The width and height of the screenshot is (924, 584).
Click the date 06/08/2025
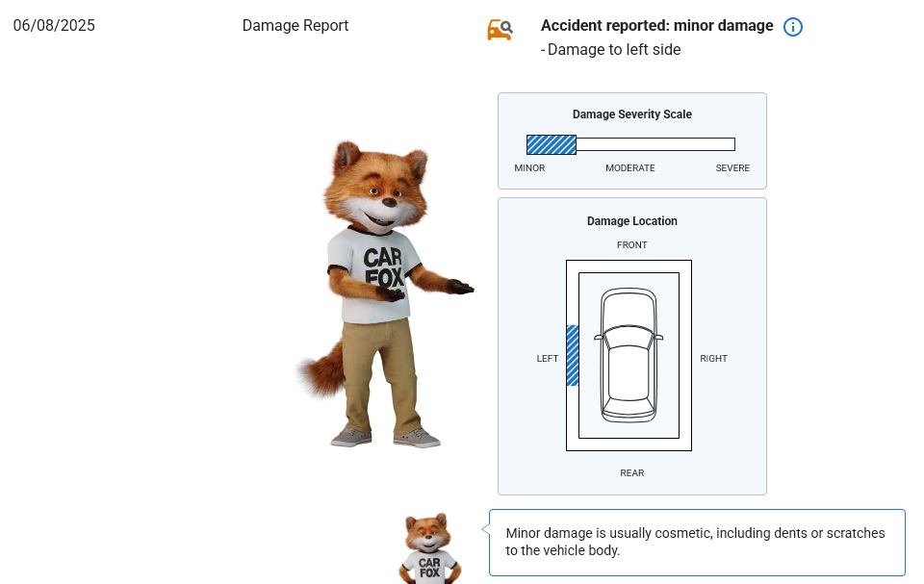click(x=54, y=26)
